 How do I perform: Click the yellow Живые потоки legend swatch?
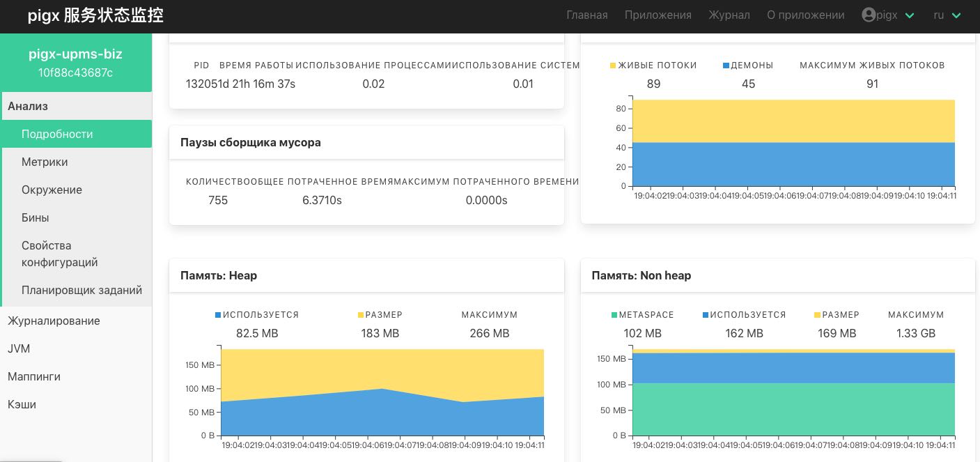(x=613, y=66)
